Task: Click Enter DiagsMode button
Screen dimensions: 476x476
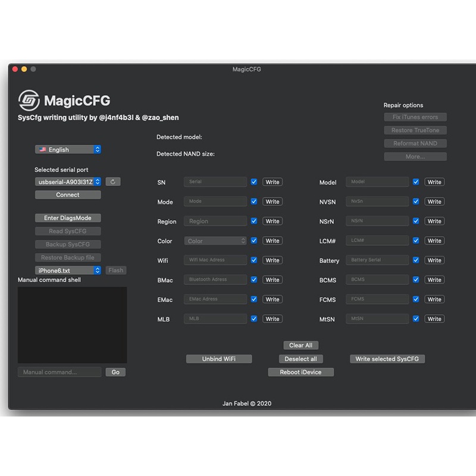Action: 68,218
